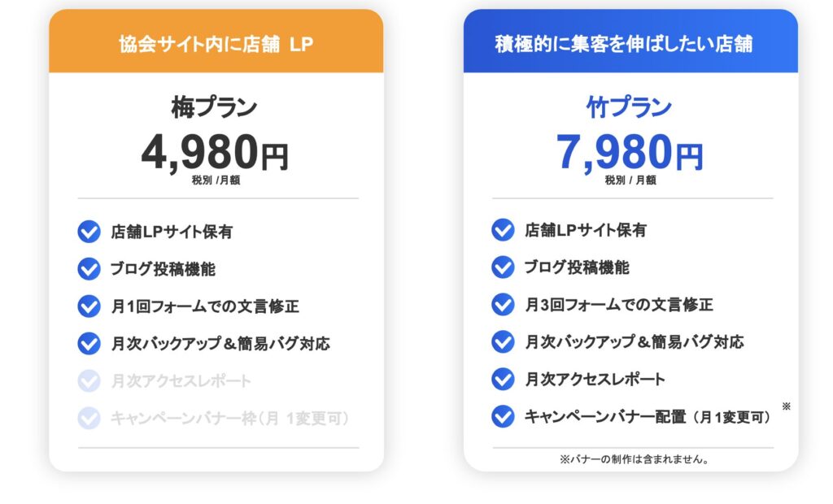This screenshot has height=504, width=833.
Task: Click the checkmark beside 店舗LPサイト保有 in 梅プラン
Action: click(x=89, y=232)
